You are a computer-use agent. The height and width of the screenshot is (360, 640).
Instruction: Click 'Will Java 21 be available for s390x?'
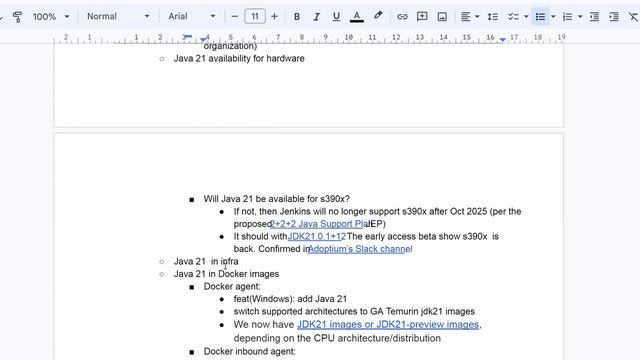277,199
